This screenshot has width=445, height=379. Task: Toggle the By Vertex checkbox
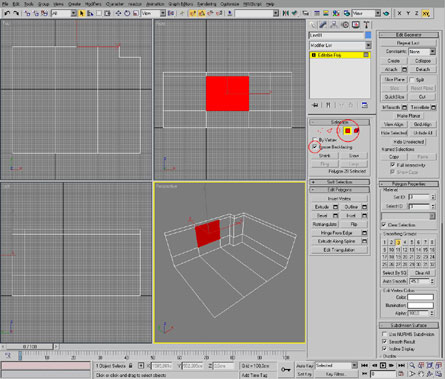[315, 140]
